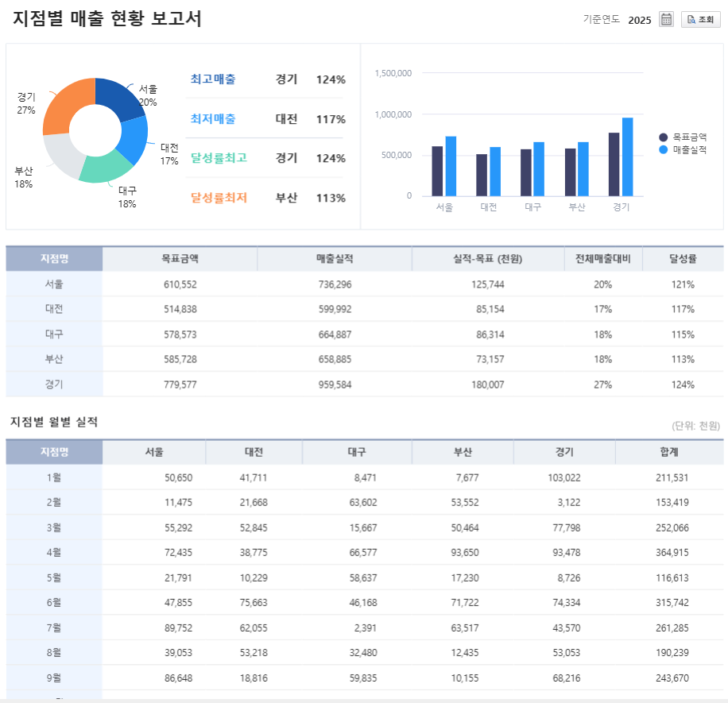This screenshot has height=703, width=728.
Task: Toggle the 목표금액 legend marker
Action: (x=664, y=137)
